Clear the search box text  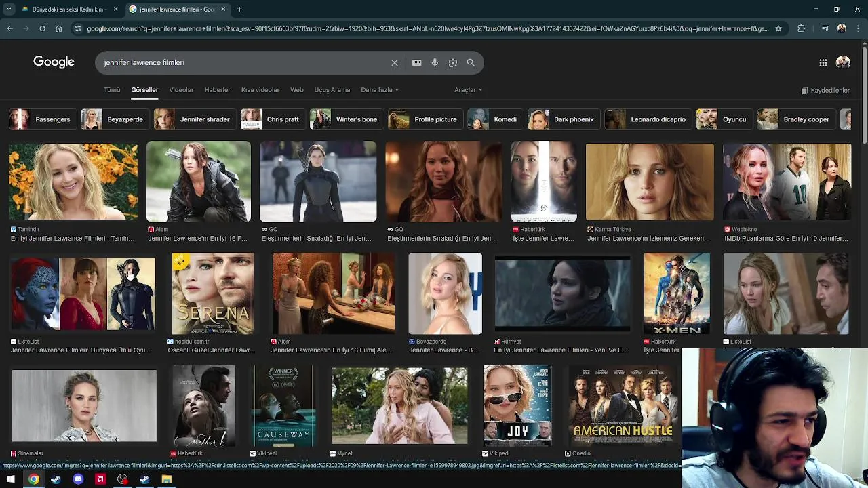(395, 62)
